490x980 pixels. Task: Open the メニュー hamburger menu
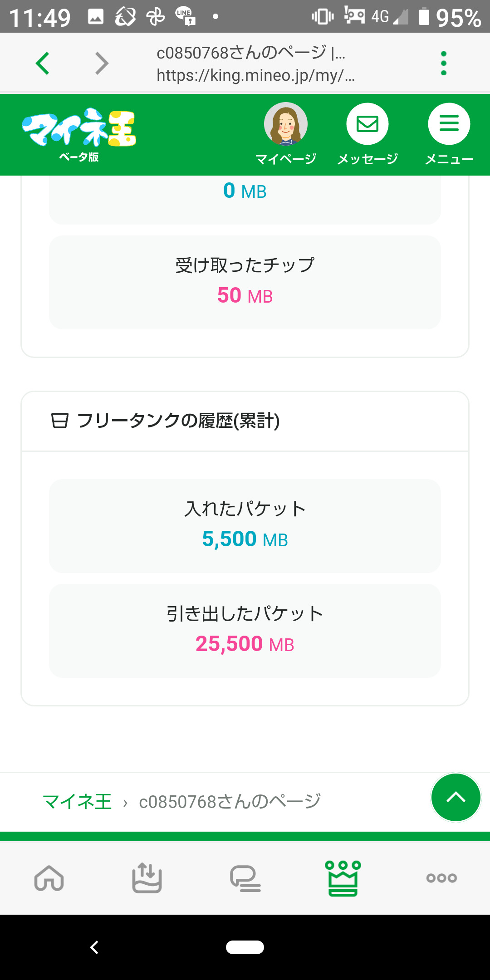[x=449, y=125]
